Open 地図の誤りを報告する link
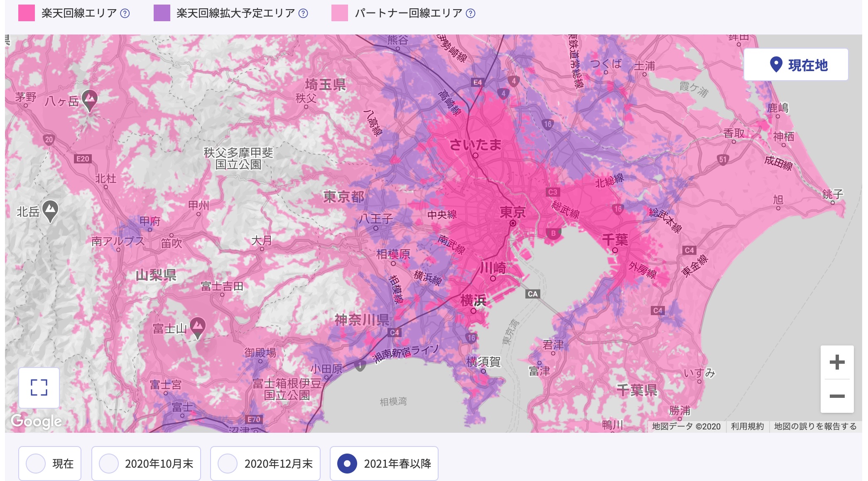The height and width of the screenshot is (481, 868). [815, 426]
